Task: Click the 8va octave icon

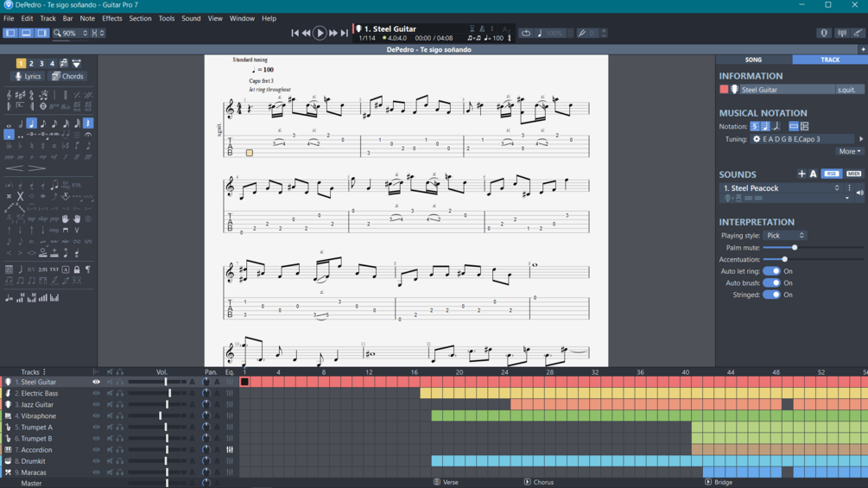Action: (x=54, y=106)
